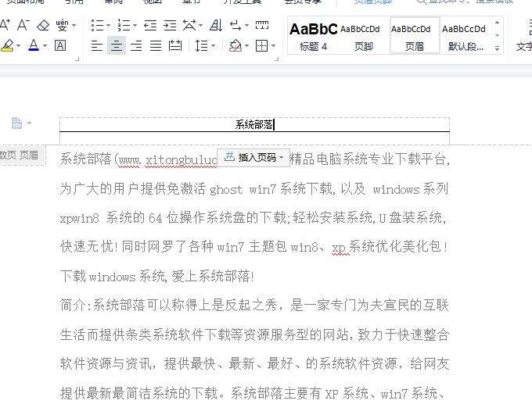Expand the bullet style dropdown arrow
Image resolution: width=532 pixels, height=404 pixels.
pos(108,26)
